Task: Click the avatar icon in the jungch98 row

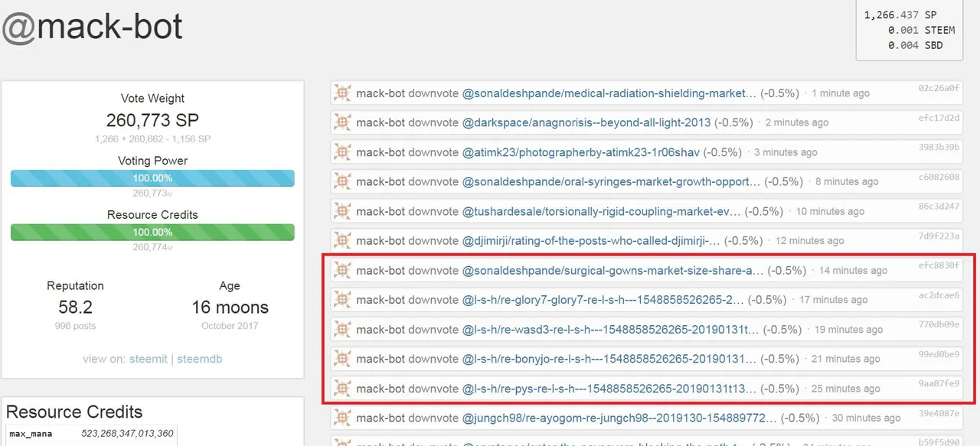Action: pos(342,418)
